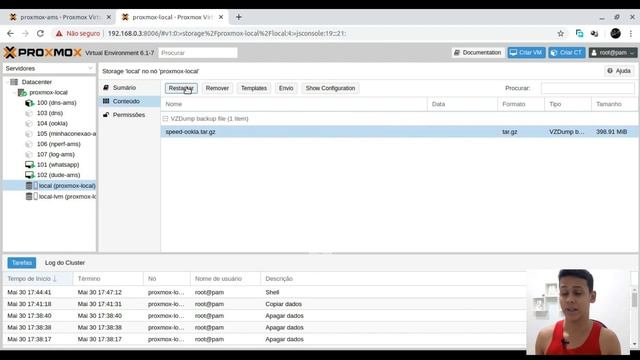Click the Permissões unlock icon

[106, 115]
